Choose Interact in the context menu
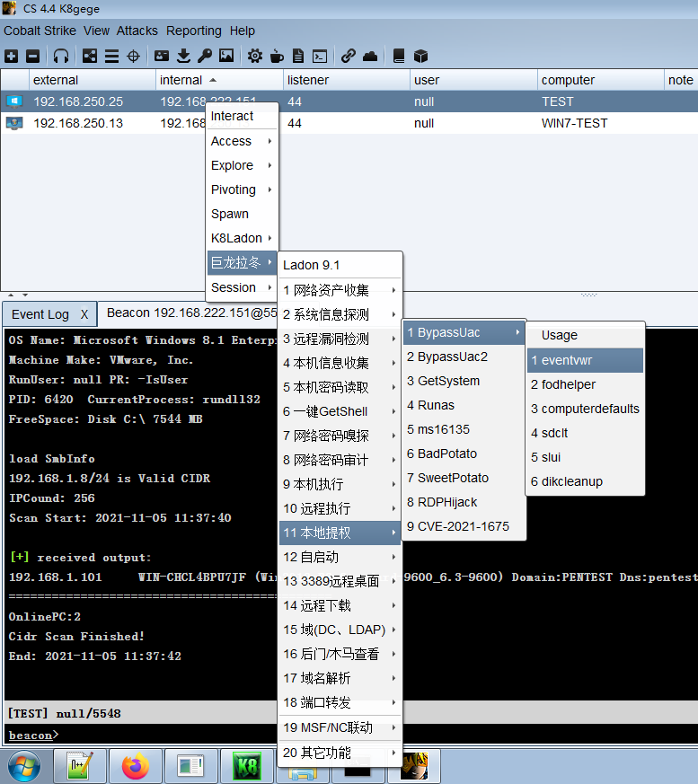Screen dimensions: 698x784 243,116
